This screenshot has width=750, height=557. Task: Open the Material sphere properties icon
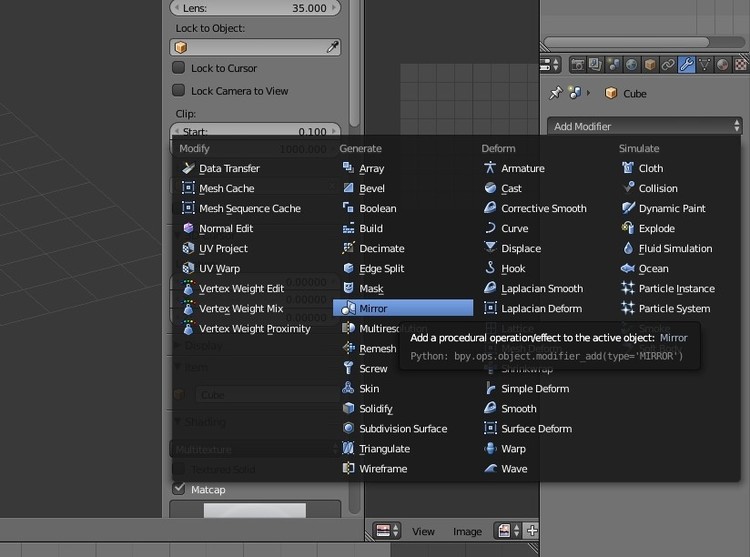pyautogui.click(x=722, y=65)
